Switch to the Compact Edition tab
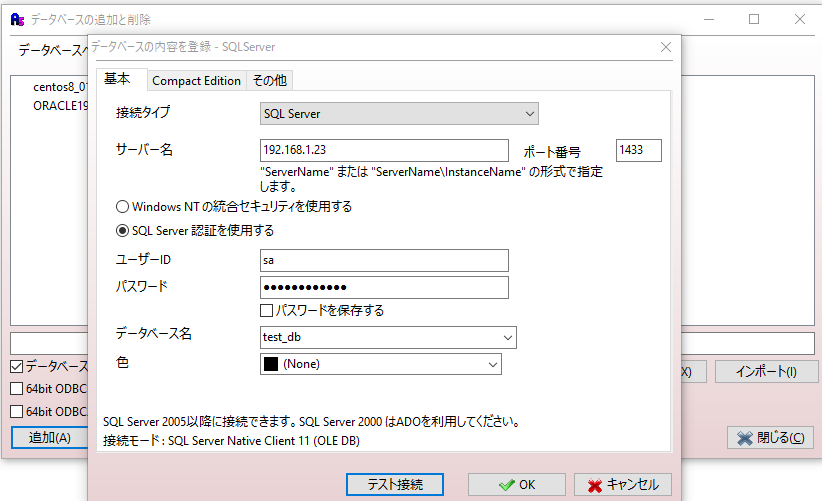This screenshot has height=501, width=822. tap(196, 81)
